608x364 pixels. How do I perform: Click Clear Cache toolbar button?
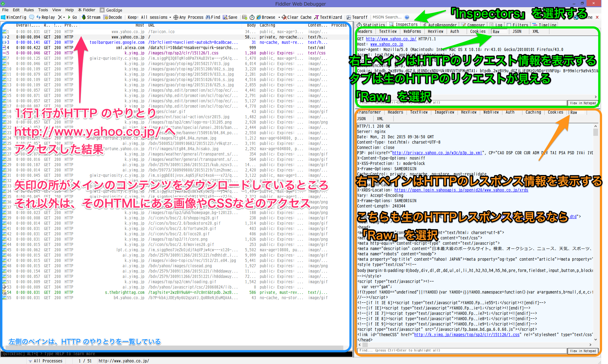tap(297, 17)
